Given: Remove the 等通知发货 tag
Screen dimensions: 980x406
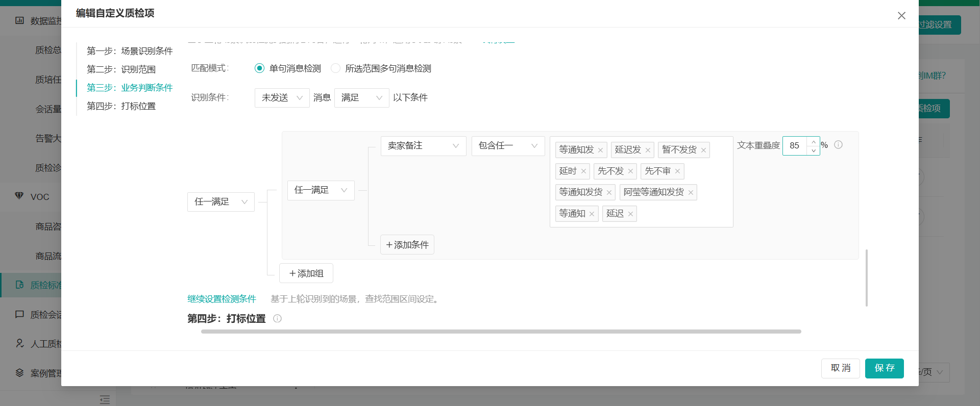Looking at the screenshot, I should [x=609, y=192].
